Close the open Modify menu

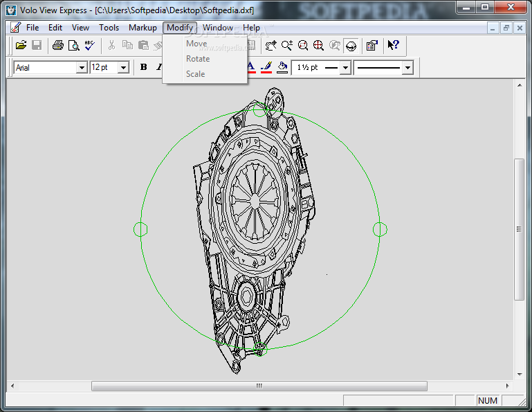coord(180,28)
